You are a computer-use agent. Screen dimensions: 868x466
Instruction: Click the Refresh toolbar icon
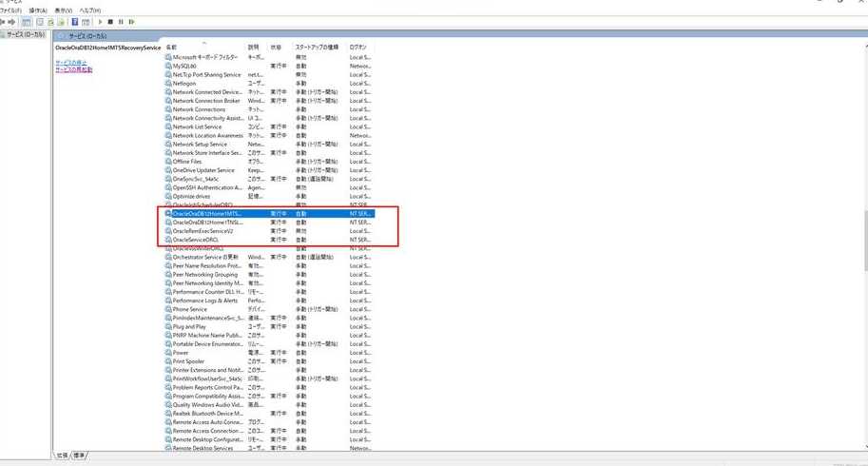[x=50, y=22]
